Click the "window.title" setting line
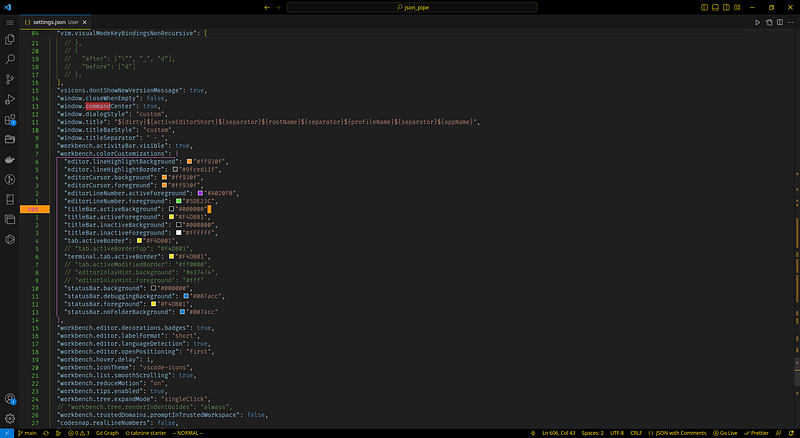Image resolution: width=800 pixels, height=438 pixels. 268,122
